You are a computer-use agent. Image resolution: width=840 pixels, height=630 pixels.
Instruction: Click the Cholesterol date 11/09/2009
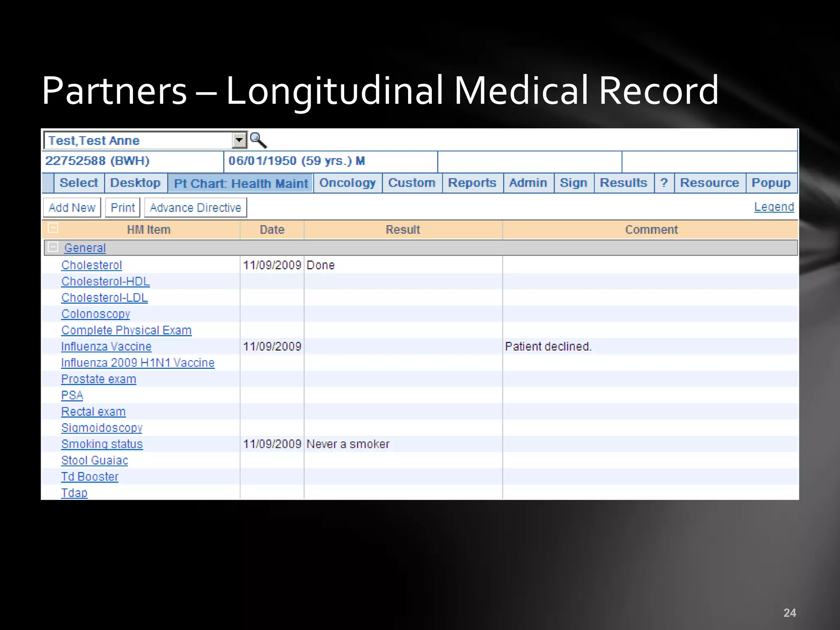click(272, 265)
